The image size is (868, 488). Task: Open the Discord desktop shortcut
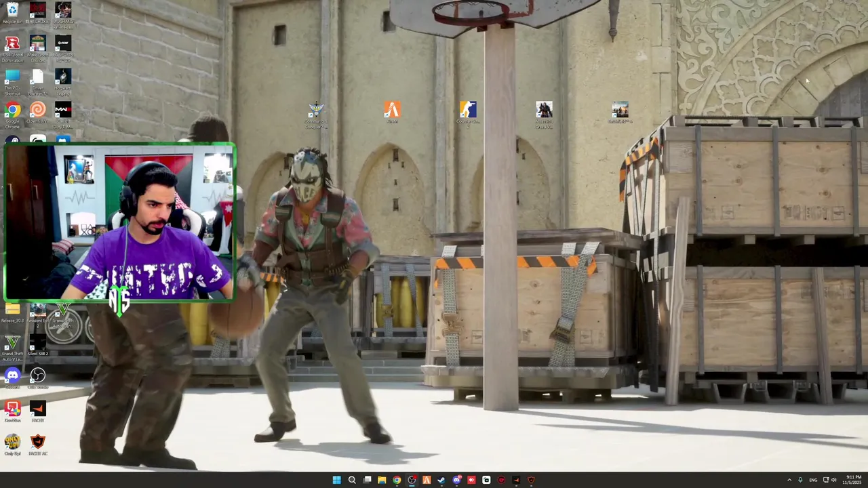(12, 378)
